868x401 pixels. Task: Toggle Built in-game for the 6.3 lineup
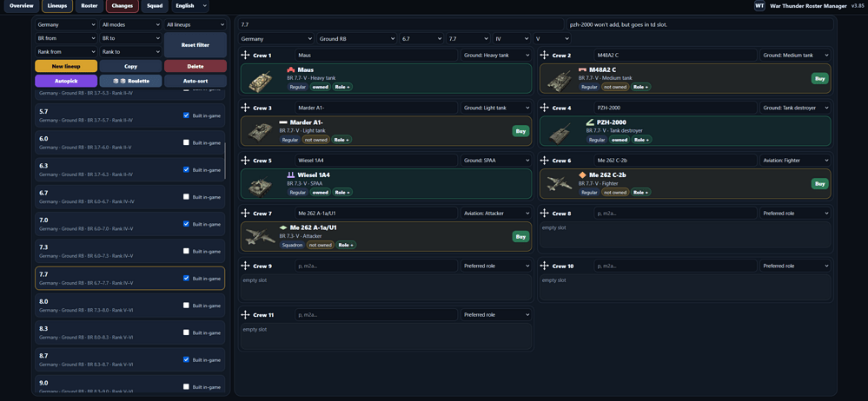coord(186,170)
